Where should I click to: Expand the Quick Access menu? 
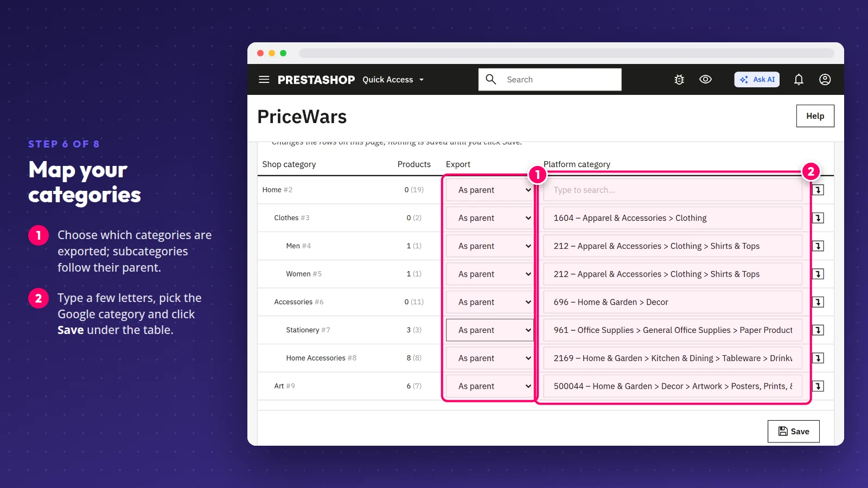(393, 80)
